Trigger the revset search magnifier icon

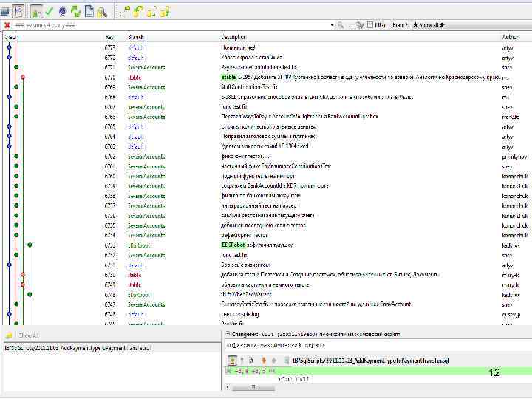coord(341,25)
